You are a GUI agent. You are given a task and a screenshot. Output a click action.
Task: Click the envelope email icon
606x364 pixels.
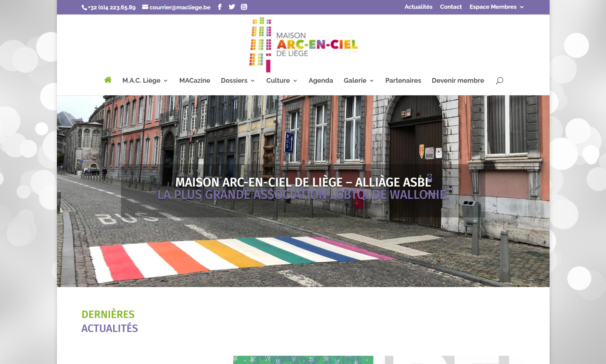pos(145,7)
